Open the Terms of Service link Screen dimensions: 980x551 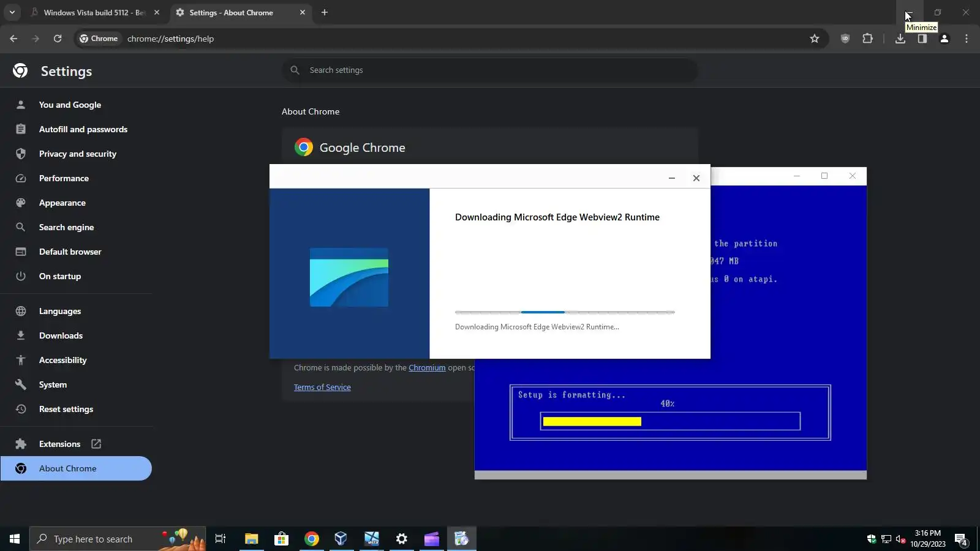pos(322,388)
